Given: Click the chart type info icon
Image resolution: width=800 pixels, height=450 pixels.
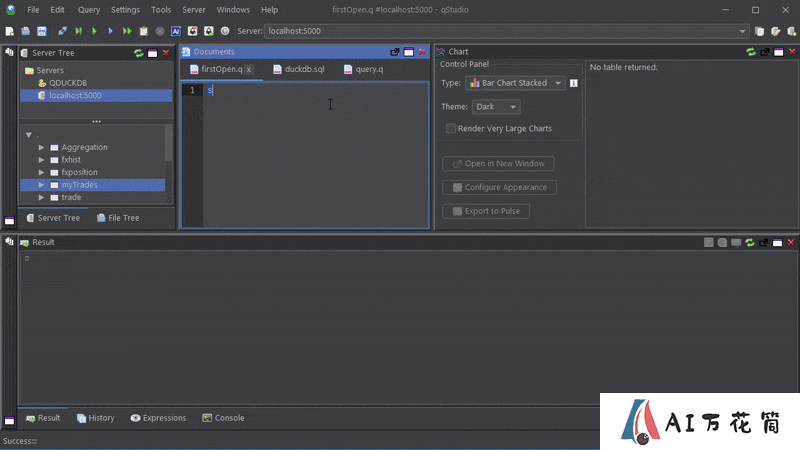Looking at the screenshot, I should (574, 83).
